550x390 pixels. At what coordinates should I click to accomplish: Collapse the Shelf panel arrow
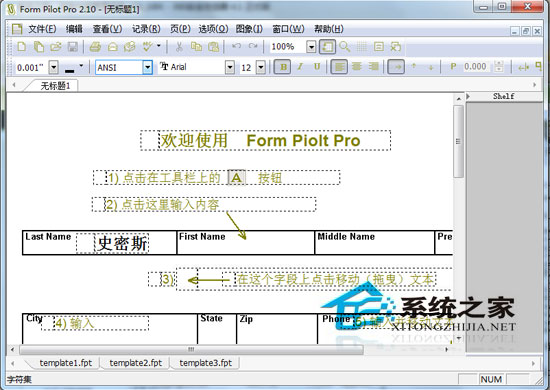[468, 96]
